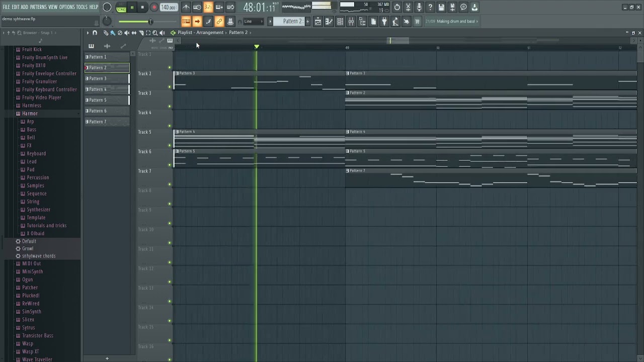Toggle loop recording icon
This screenshot has height=362, width=644.
pos(230,7)
